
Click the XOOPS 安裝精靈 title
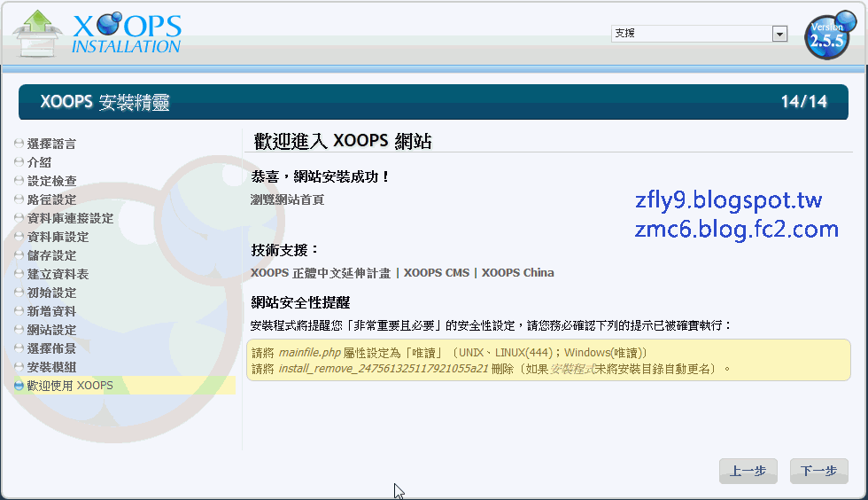point(105,102)
